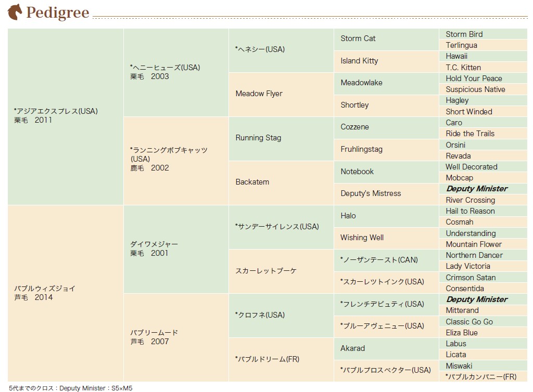Click the ヘニーヒューズ(USA) 2003 cell

coord(176,72)
